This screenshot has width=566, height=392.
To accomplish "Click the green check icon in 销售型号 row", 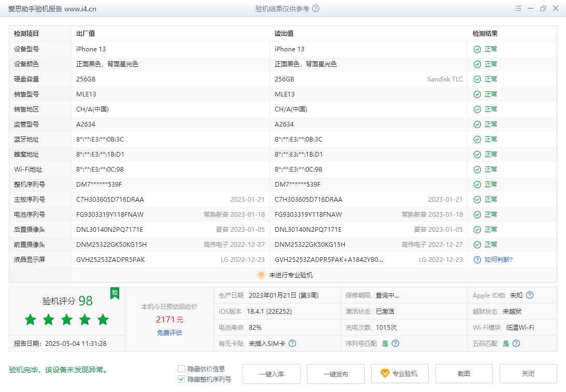I will 477,94.
